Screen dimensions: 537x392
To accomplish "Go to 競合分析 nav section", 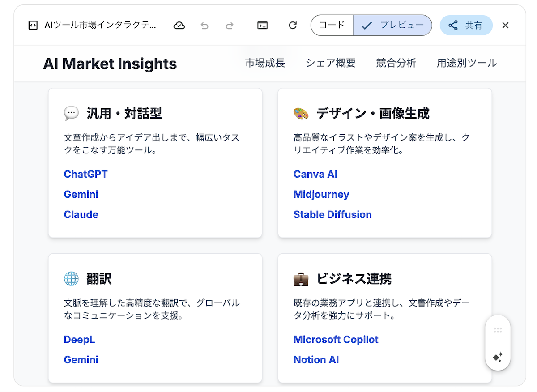I will click(x=396, y=63).
